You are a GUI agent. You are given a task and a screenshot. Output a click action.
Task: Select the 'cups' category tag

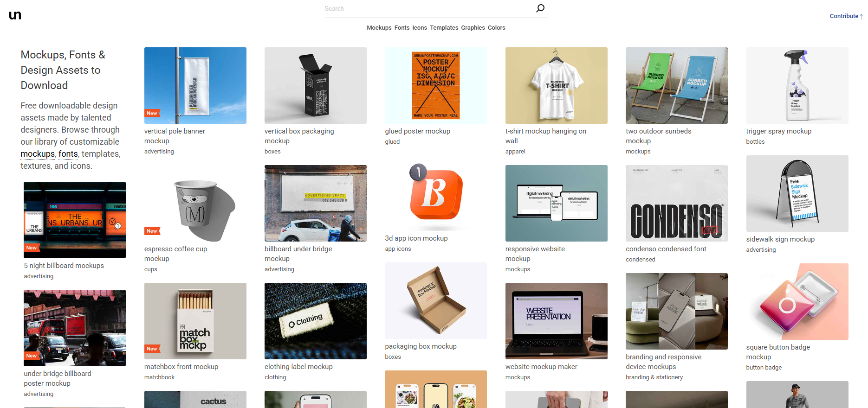(151, 269)
